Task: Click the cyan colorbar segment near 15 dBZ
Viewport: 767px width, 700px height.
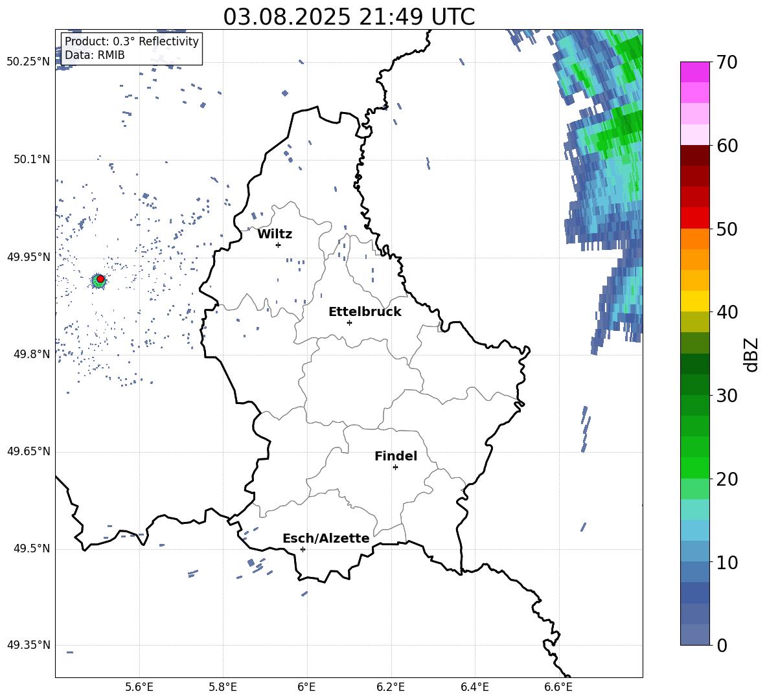Action: pos(694,510)
